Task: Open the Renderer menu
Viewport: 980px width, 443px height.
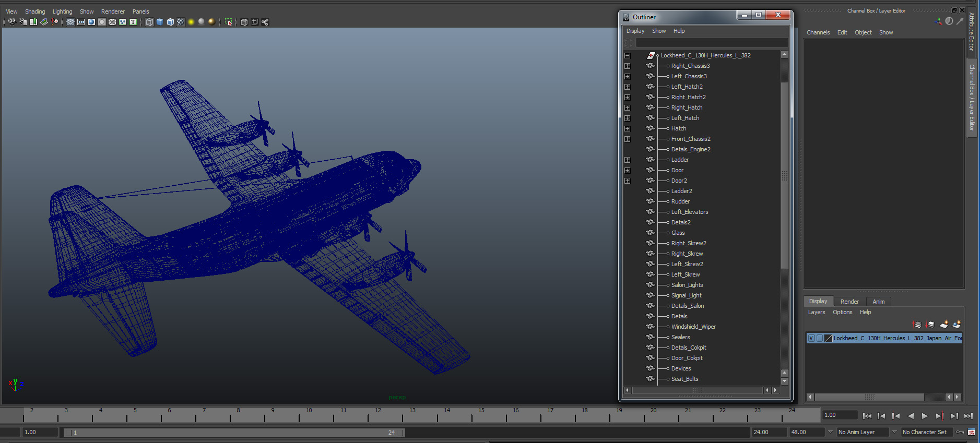Action: pyautogui.click(x=113, y=11)
